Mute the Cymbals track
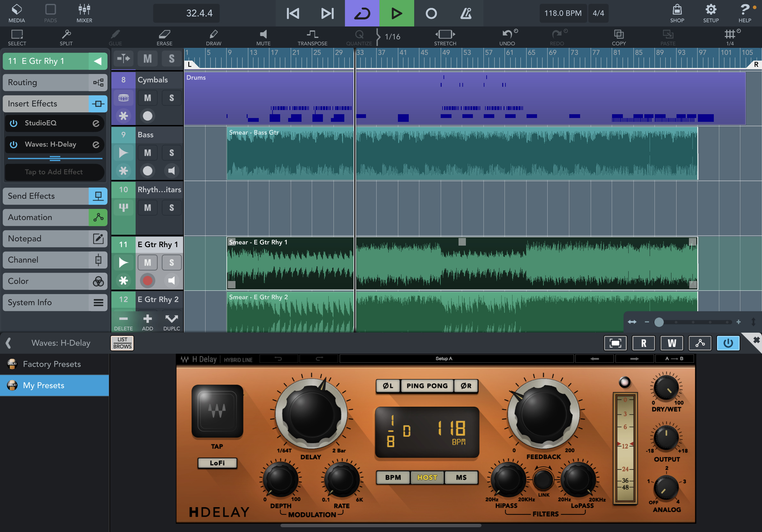Image resolution: width=762 pixels, height=532 pixels. click(x=147, y=98)
